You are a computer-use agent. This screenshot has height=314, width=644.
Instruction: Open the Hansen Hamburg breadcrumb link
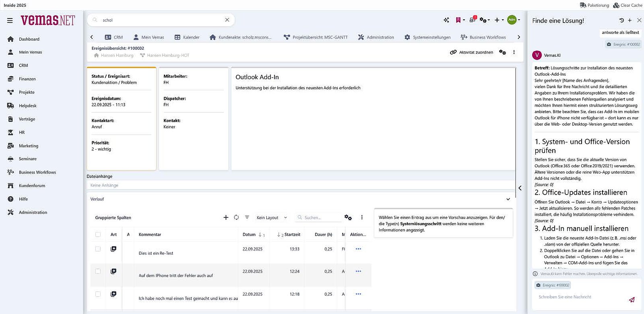114,55
